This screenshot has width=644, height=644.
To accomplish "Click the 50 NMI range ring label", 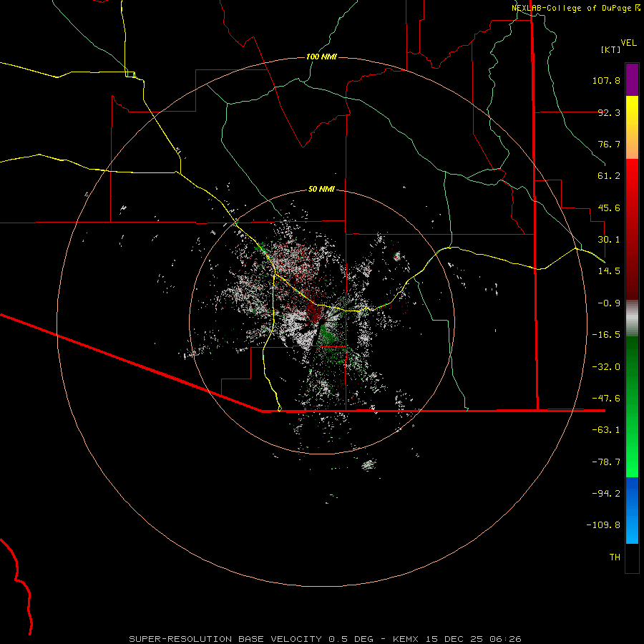I will click(321, 190).
